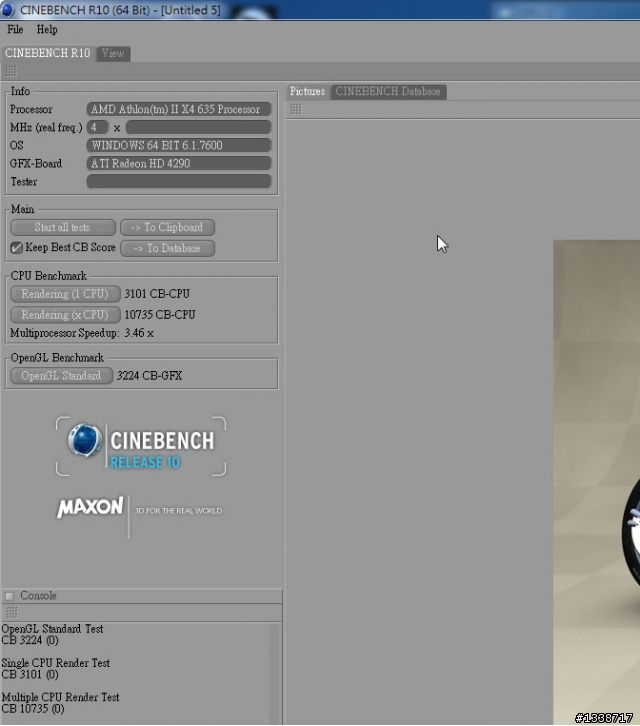Click the OS info field

178,145
